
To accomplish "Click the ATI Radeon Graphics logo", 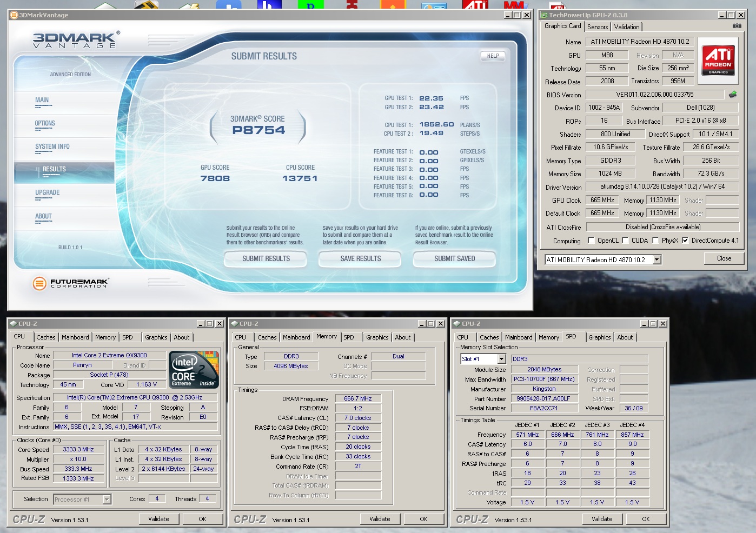I will tap(718, 61).
